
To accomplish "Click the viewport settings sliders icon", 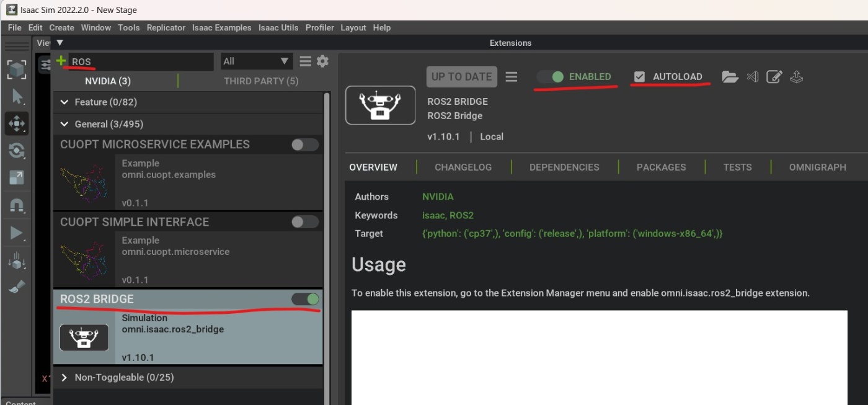I will pos(45,65).
